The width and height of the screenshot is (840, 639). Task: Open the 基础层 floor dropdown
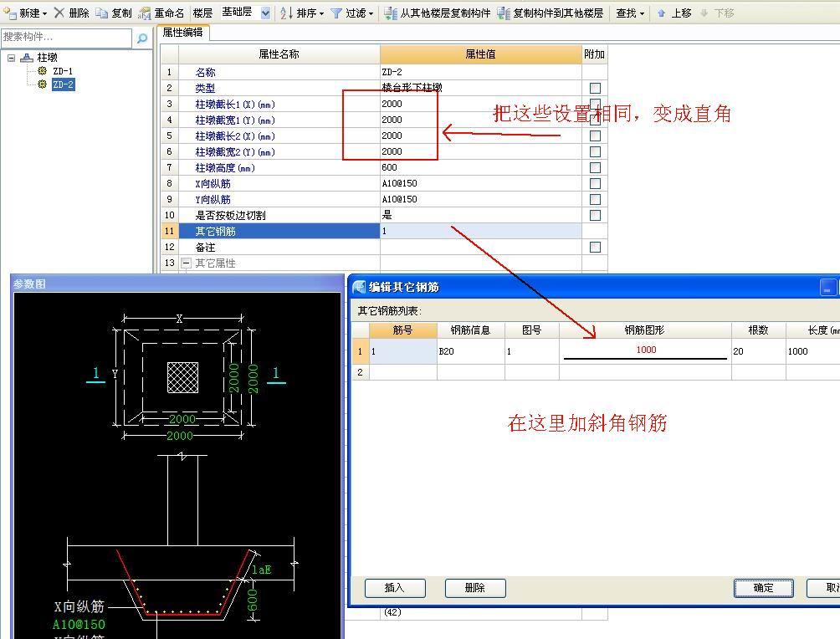[x=265, y=13]
